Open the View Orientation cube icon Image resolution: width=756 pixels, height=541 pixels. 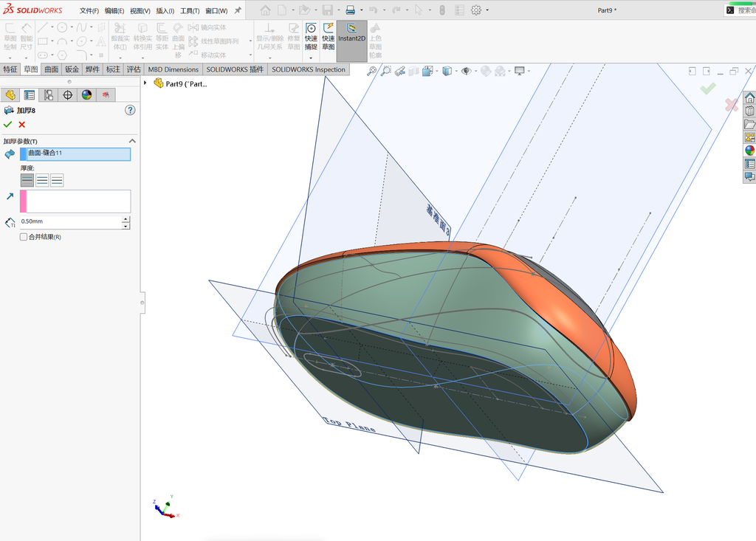coord(427,72)
